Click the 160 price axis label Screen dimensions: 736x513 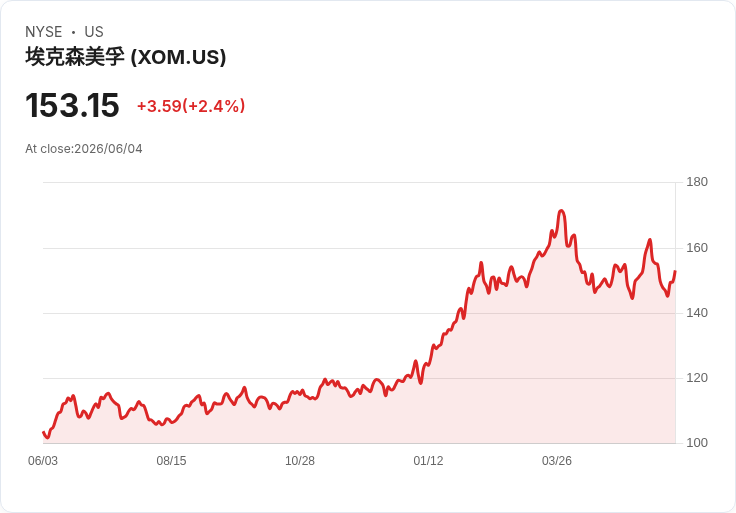(x=697, y=248)
